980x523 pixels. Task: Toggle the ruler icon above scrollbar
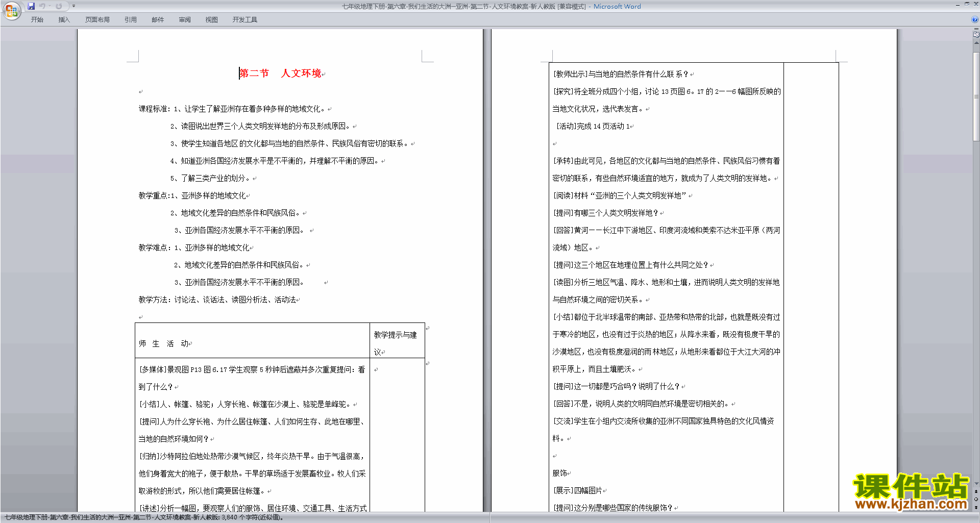976,35
